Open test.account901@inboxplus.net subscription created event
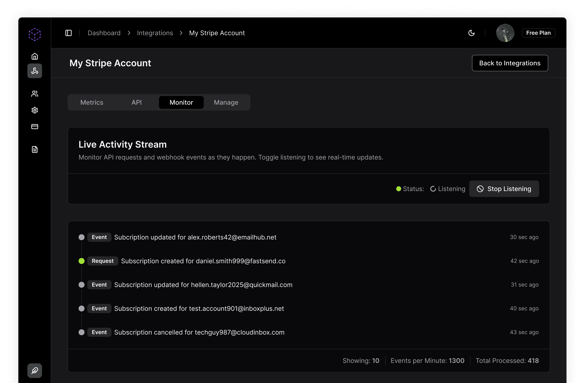This screenshot has width=588, height=383. pos(309,308)
